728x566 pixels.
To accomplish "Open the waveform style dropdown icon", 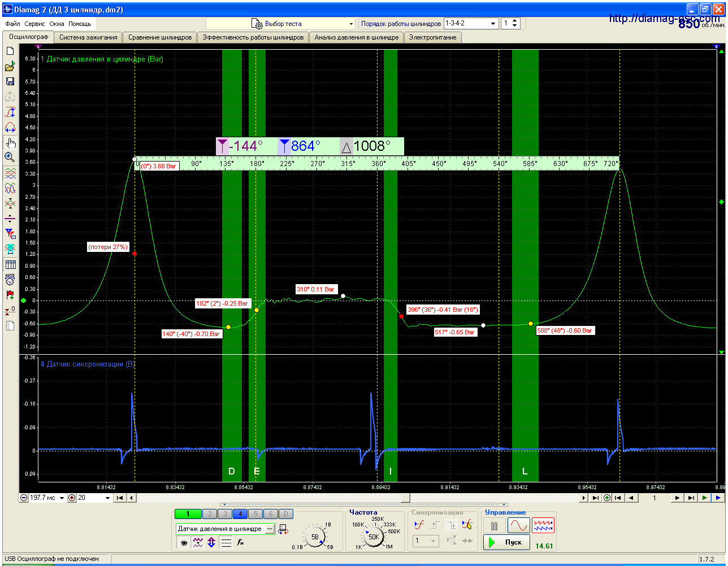I will [198, 542].
